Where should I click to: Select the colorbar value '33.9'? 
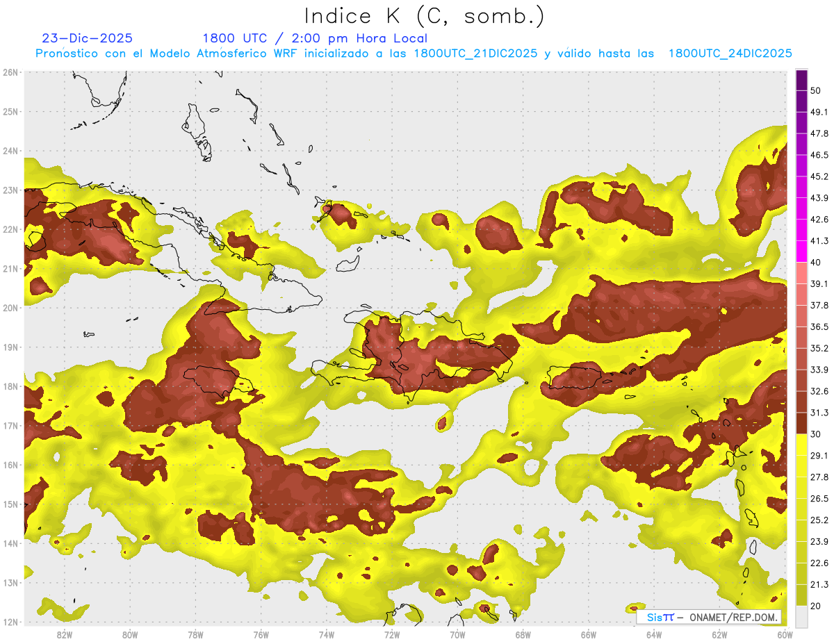pos(819,370)
